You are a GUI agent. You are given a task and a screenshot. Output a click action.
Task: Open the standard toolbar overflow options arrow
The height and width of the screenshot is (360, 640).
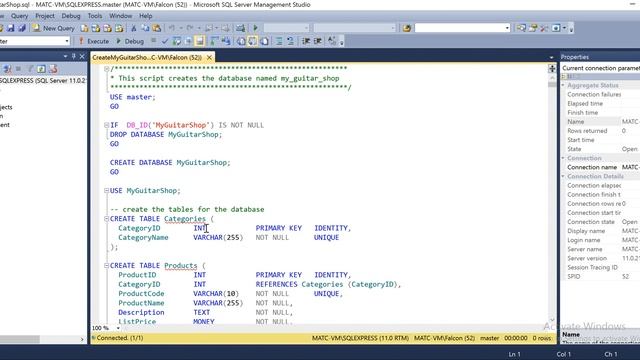[x=571, y=29]
